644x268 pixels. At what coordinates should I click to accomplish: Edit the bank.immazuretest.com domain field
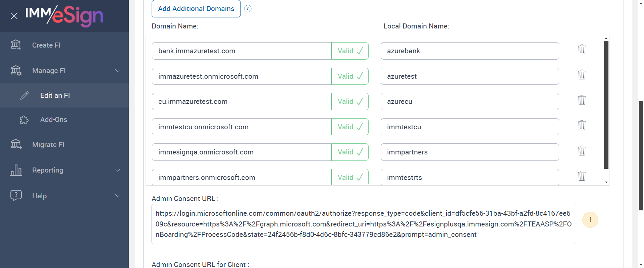[x=242, y=51]
